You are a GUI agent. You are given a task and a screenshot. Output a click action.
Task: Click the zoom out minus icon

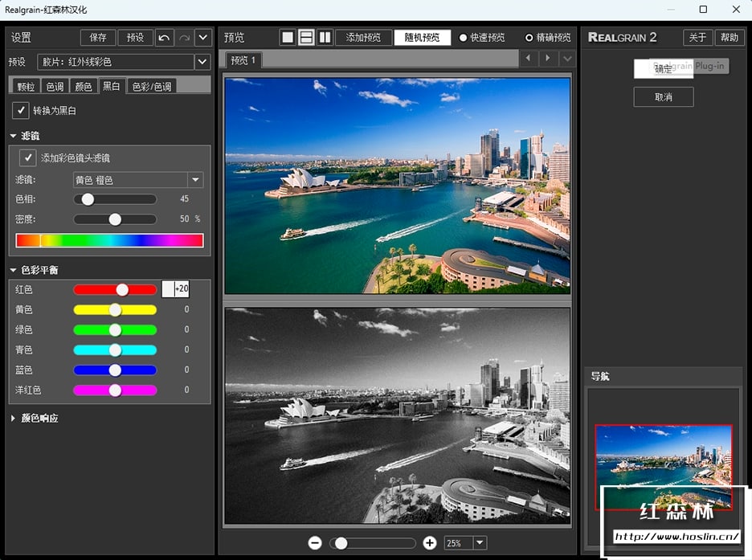pyautogui.click(x=315, y=543)
